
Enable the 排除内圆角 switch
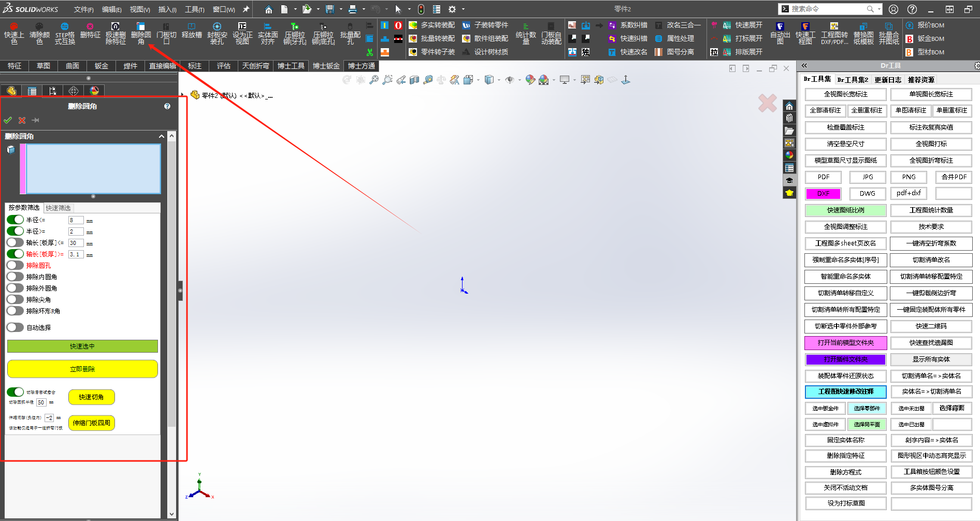(x=16, y=277)
